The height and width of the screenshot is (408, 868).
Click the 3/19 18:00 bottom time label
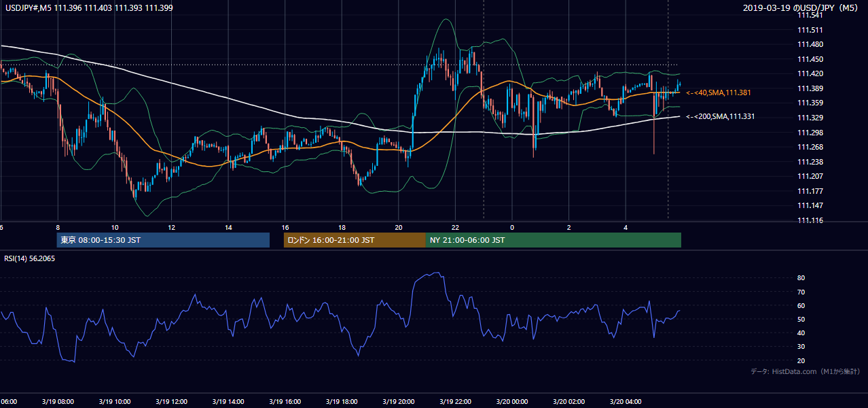(341, 402)
